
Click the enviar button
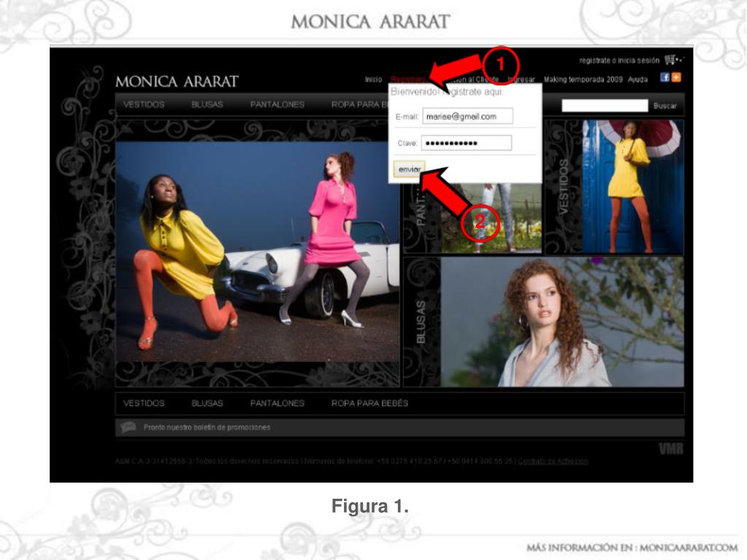[409, 169]
